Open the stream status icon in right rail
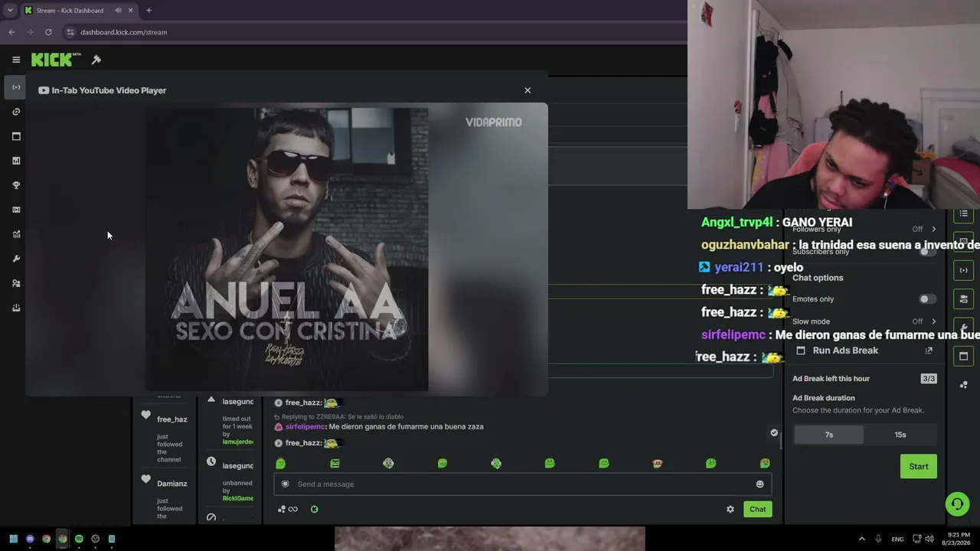The height and width of the screenshot is (551, 980). tap(963, 270)
